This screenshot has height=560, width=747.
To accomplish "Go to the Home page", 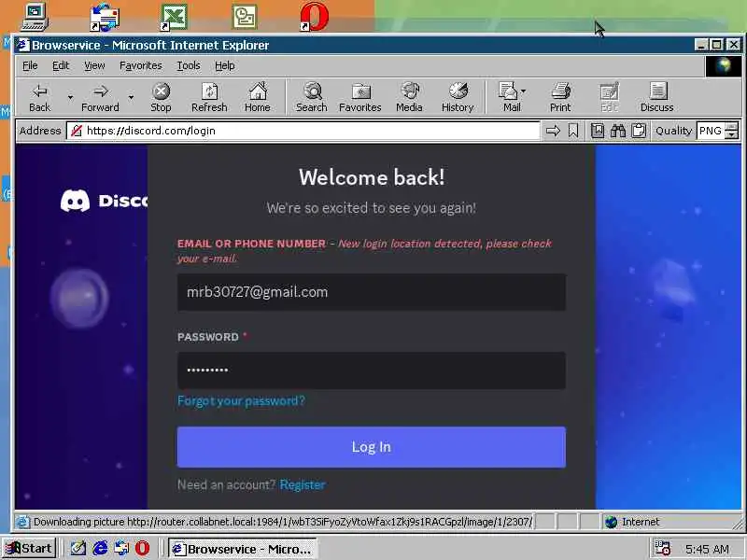I will tap(258, 98).
